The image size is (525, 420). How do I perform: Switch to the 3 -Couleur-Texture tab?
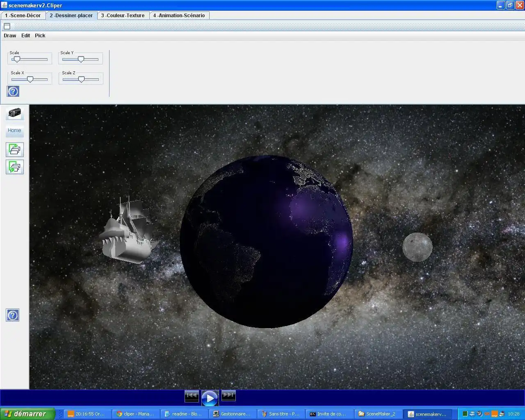123,16
